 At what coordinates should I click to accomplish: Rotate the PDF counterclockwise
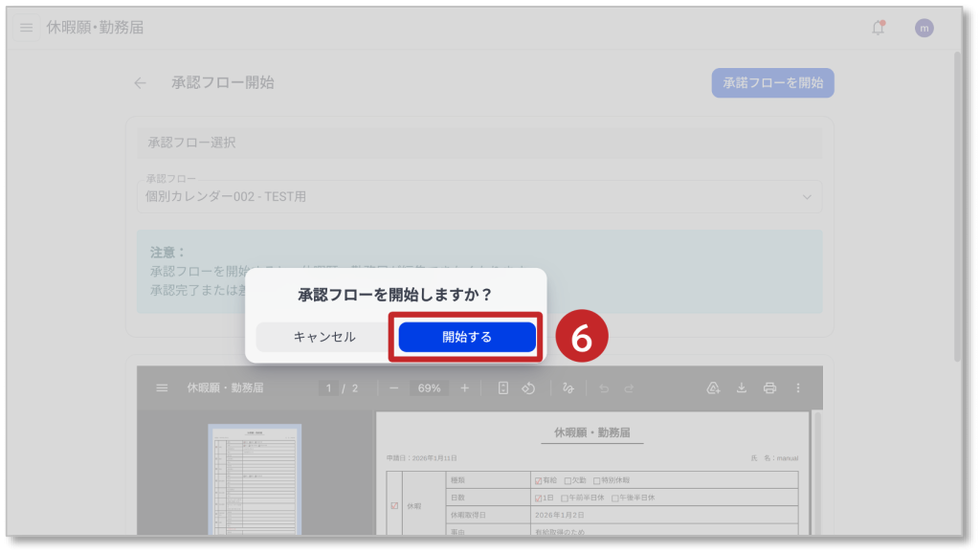coord(527,388)
